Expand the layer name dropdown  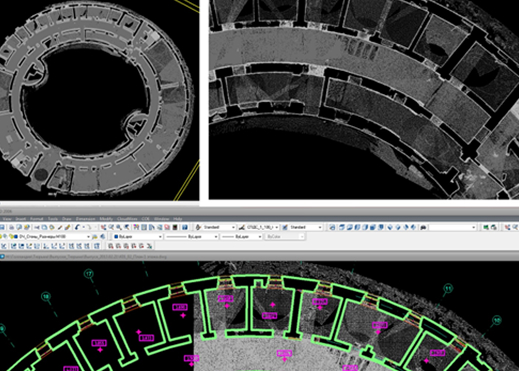(x=88, y=236)
